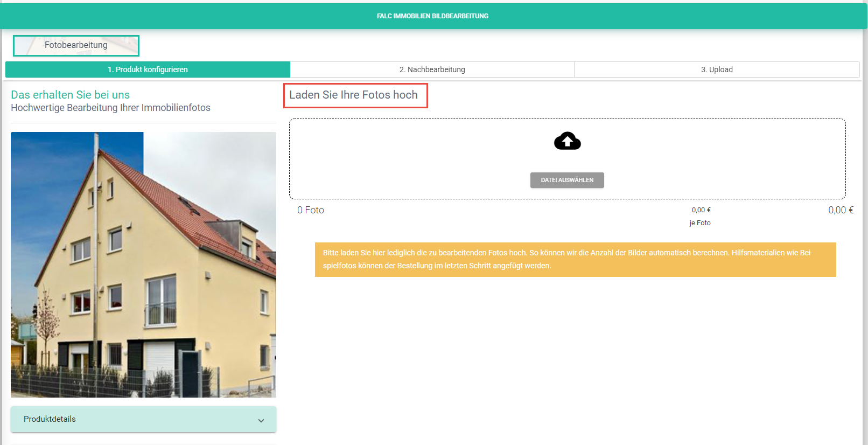This screenshot has width=868, height=445.
Task: Click the FALC Immobilien Bildbearbeitung header title
Action: point(432,16)
